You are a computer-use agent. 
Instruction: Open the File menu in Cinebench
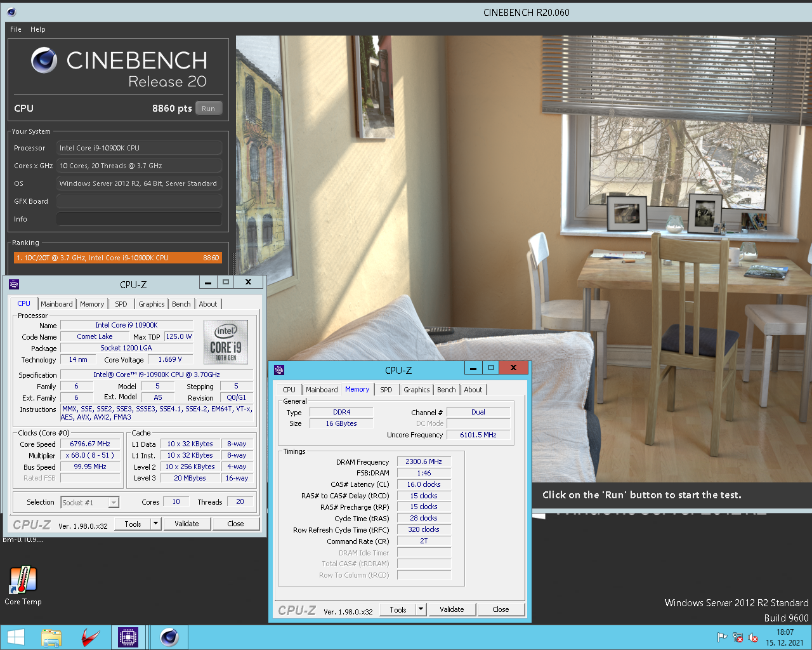(16, 29)
